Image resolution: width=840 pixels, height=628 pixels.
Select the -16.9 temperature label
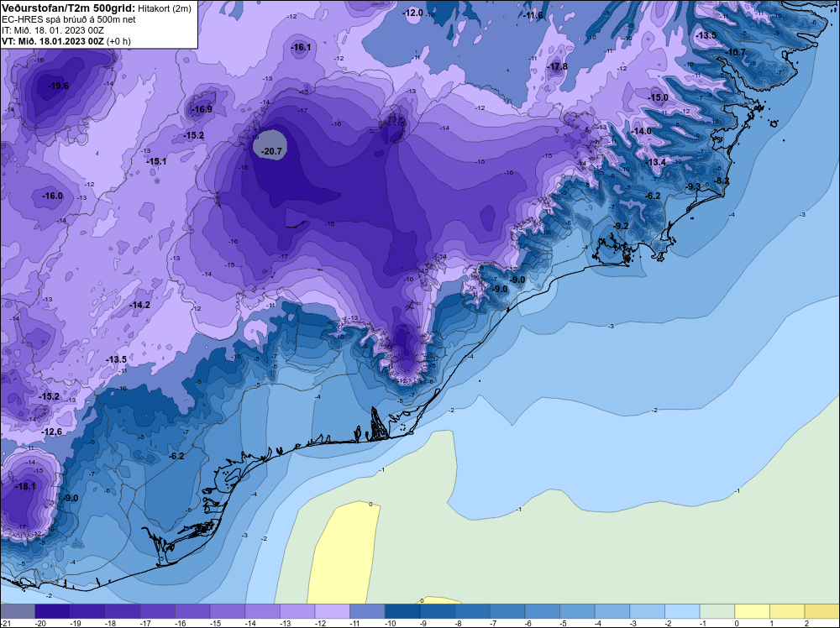(202, 109)
